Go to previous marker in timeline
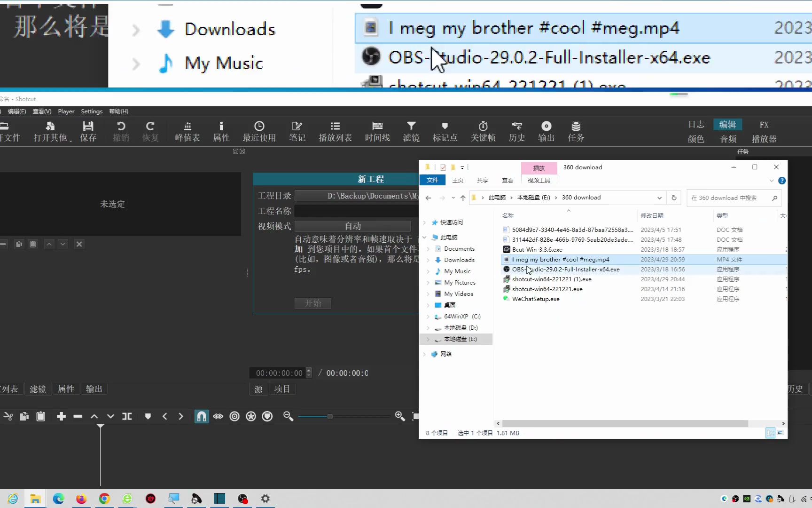This screenshot has width=812, height=508. (164, 416)
